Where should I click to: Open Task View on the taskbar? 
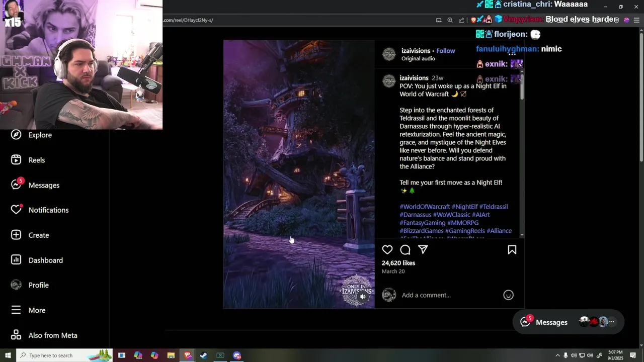pyautogui.click(x=122, y=355)
